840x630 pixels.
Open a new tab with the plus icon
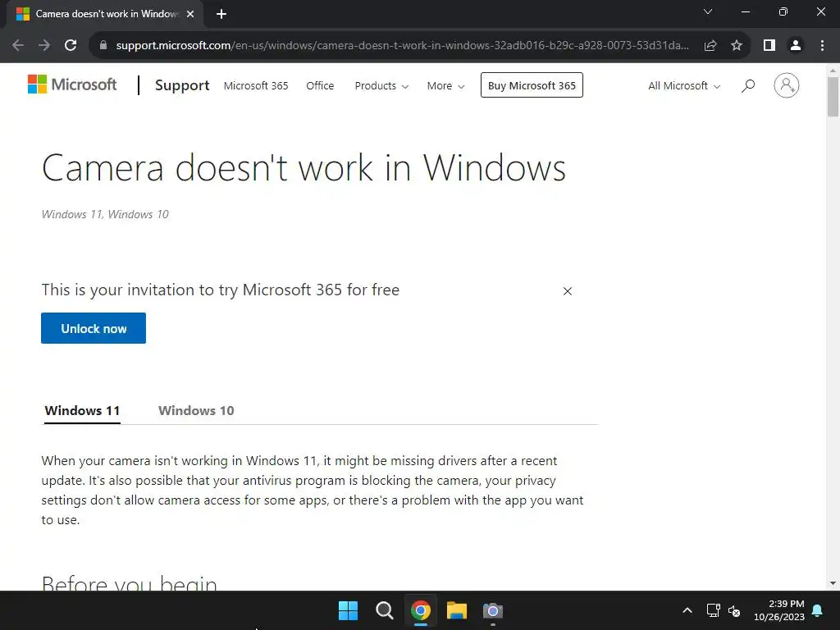tap(221, 14)
